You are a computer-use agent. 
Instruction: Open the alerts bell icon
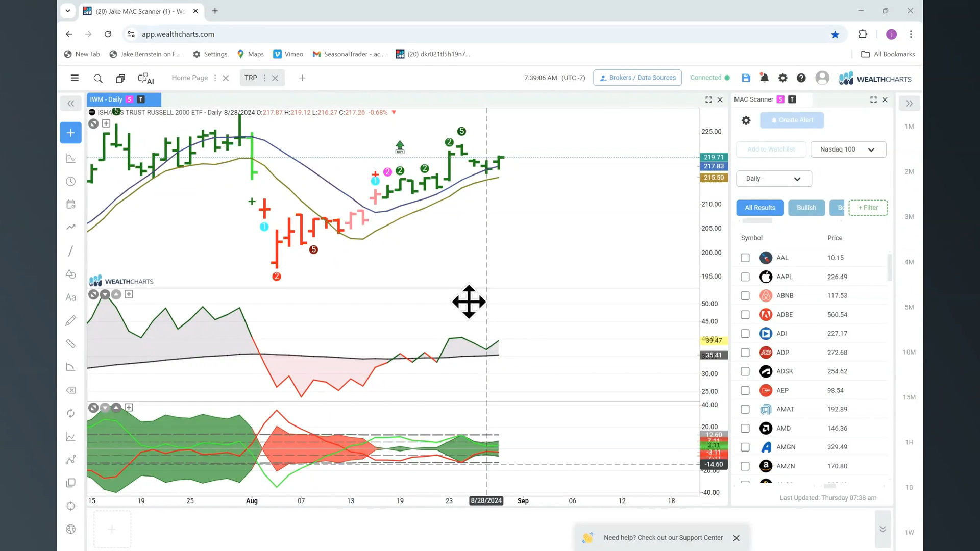tap(764, 78)
